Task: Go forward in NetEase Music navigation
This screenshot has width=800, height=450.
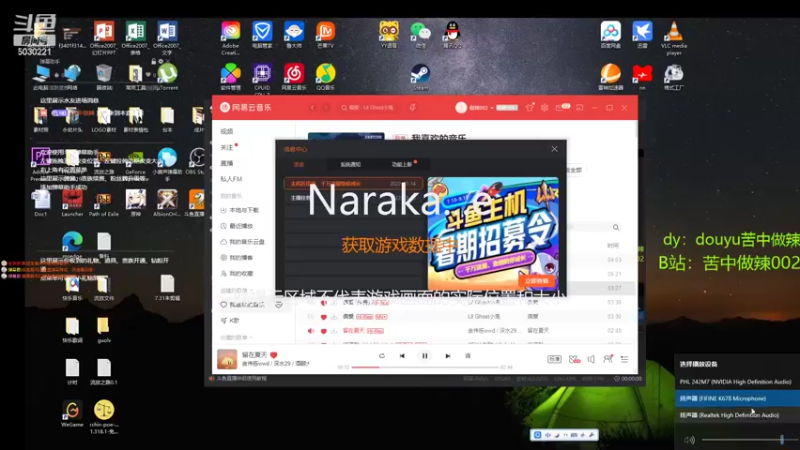Action: pos(327,108)
